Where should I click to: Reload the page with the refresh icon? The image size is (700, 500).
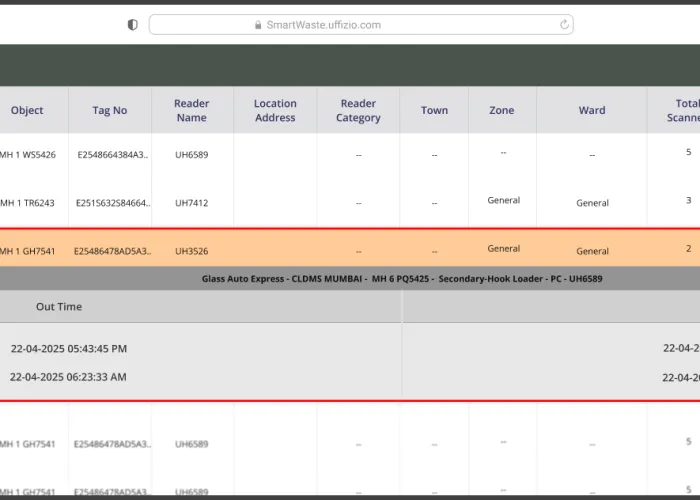[x=565, y=25]
